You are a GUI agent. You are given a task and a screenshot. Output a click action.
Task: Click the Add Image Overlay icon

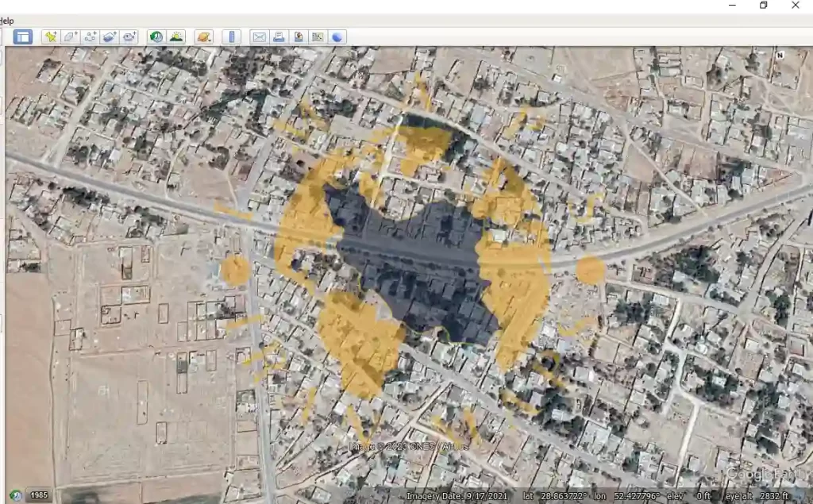(x=110, y=37)
